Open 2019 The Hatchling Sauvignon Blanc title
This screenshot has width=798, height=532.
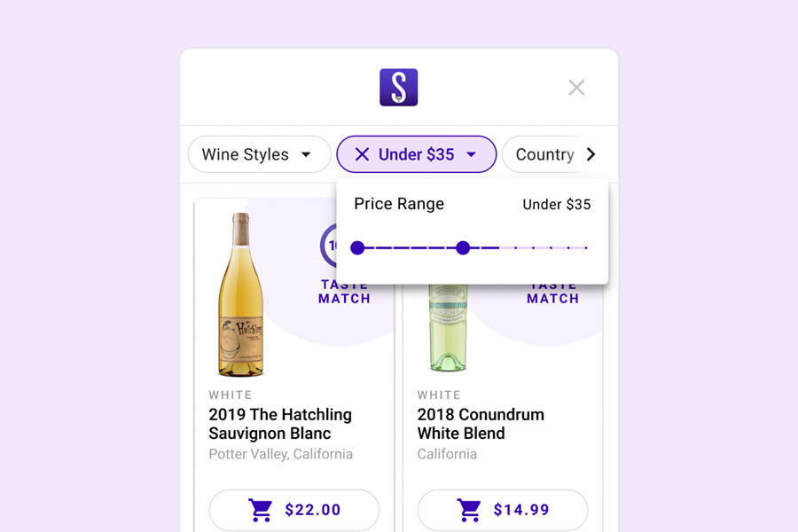280,424
